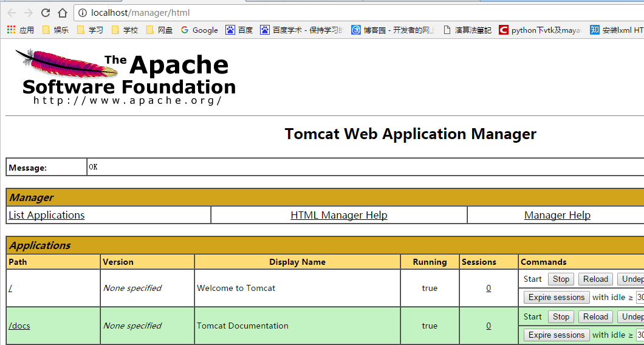Click idle minutes field in root row
The image size is (644, 345).
640,298
